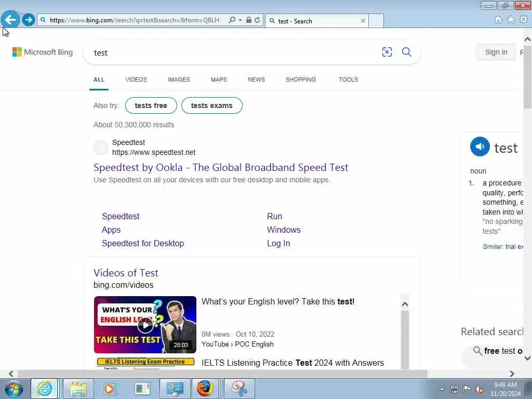
Task: Open 'Speedtest by Ookla' result title
Action: click(x=221, y=167)
